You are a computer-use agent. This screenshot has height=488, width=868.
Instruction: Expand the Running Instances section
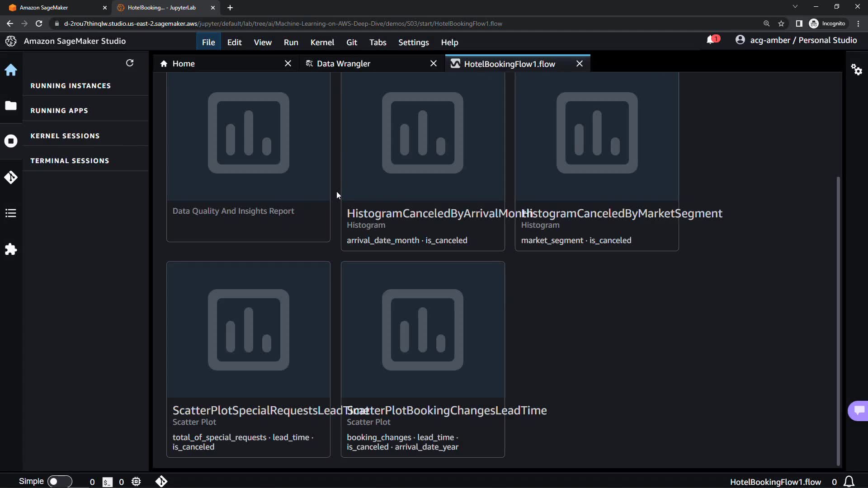tap(71, 86)
